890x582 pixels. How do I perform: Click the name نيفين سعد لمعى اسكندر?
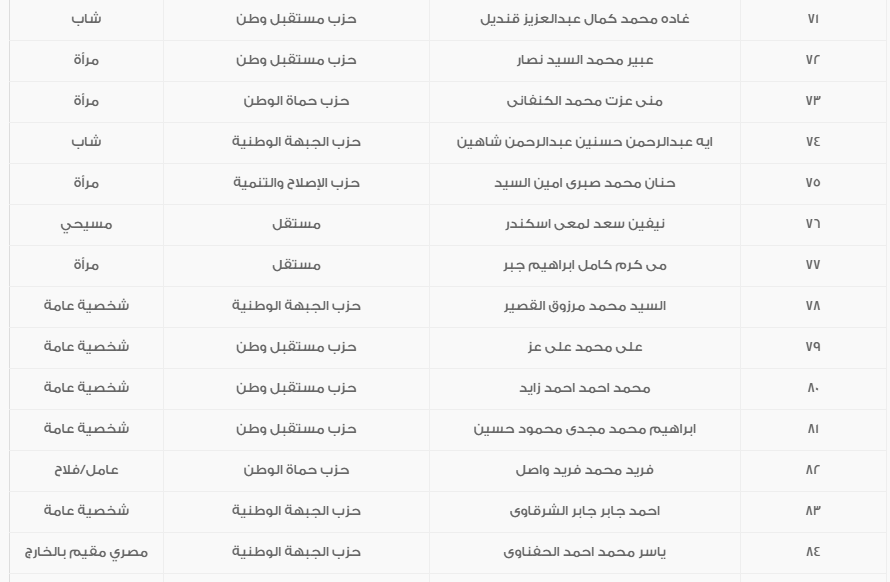(x=585, y=224)
